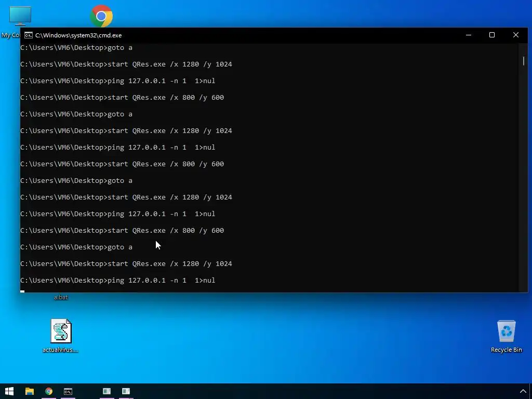Image resolution: width=532 pixels, height=399 pixels.
Task: Select the rightmost green application window taskbar icon
Action: 126,391
